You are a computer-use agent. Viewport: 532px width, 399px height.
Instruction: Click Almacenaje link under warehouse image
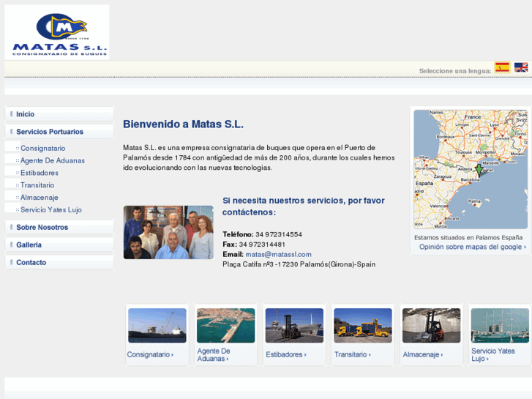[x=422, y=354]
